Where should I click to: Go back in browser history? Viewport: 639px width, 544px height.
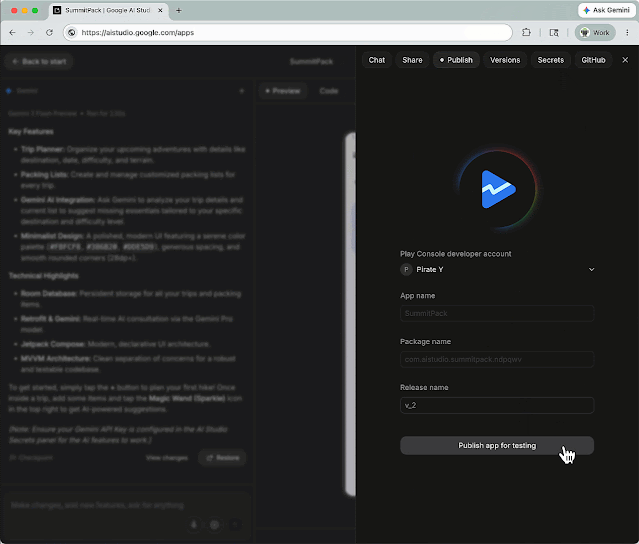tap(12, 33)
